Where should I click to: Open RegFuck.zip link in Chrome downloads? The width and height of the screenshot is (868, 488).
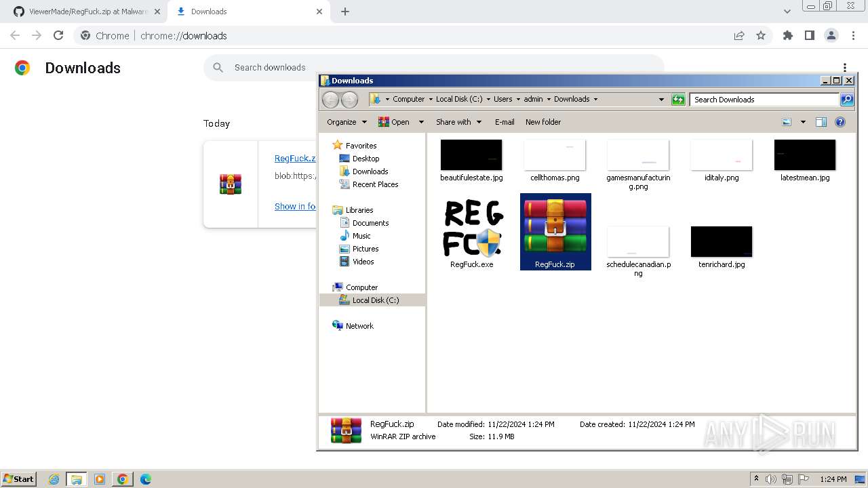pyautogui.click(x=295, y=158)
